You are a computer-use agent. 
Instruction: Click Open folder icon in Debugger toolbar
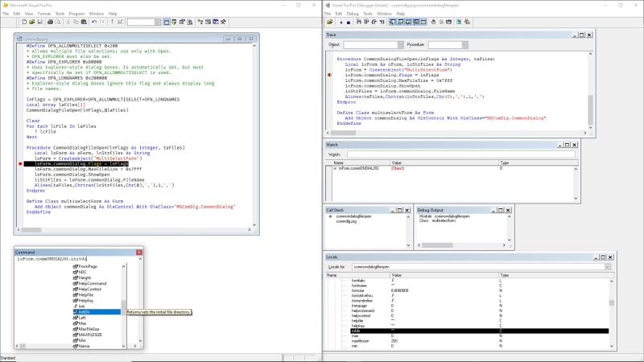pyautogui.click(x=330, y=22)
